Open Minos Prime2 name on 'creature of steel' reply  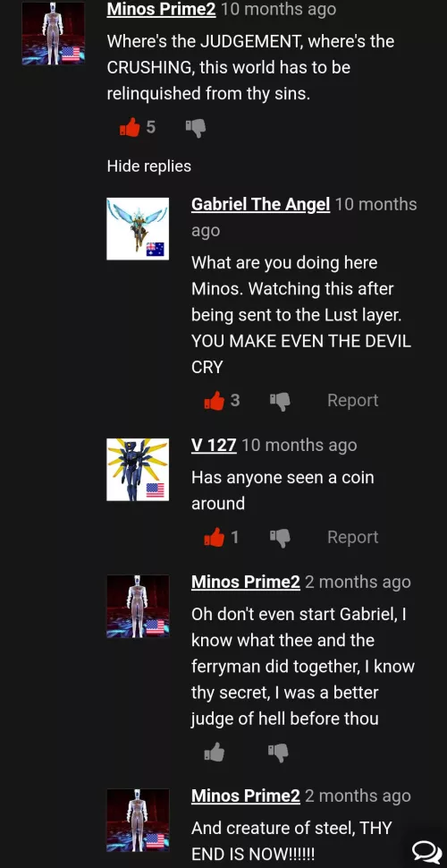246,796
